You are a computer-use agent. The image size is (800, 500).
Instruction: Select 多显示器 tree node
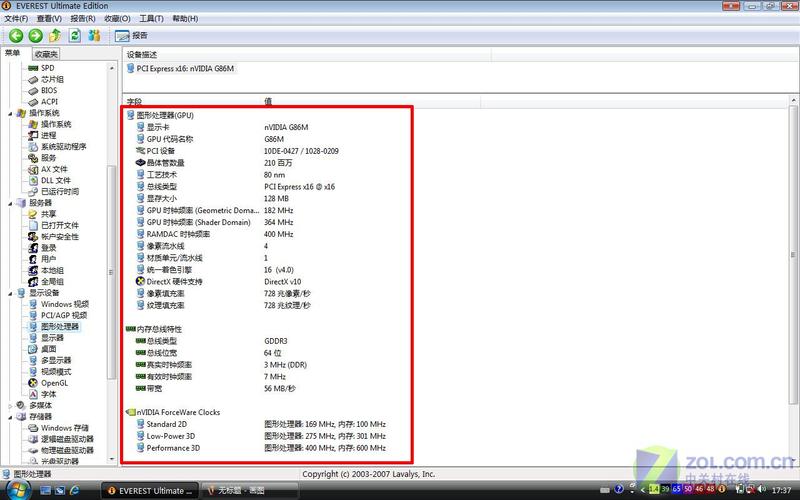tap(56, 360)
